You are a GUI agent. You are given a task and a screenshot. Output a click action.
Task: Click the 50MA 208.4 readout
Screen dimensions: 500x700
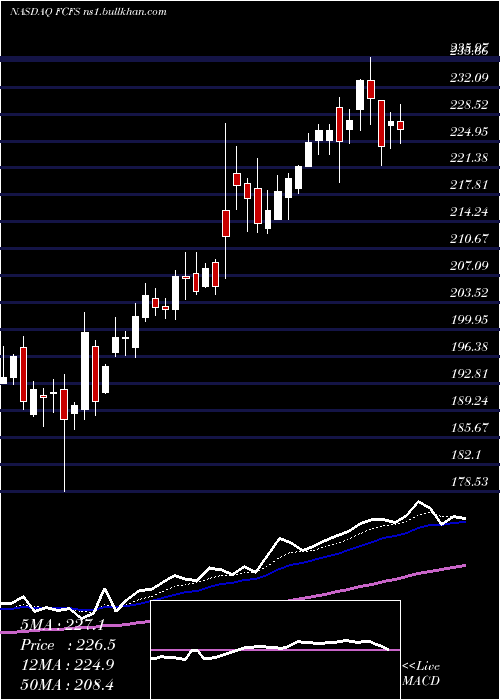point(67,684)
